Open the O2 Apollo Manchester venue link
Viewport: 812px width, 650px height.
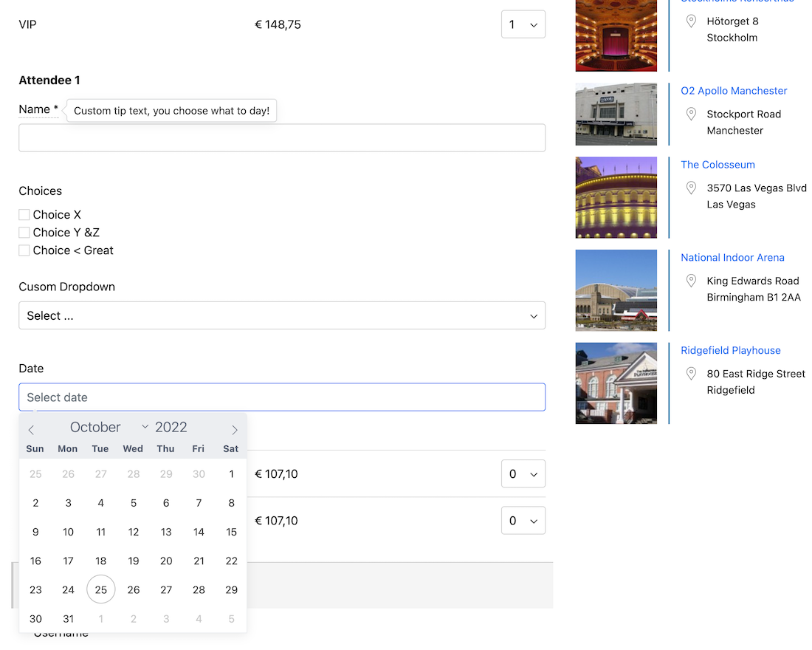coord(734,91)
